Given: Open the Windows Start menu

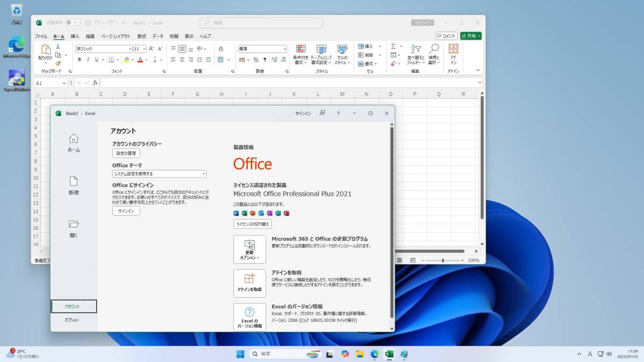Looking at the screenshot, I should tap(240, 354).
